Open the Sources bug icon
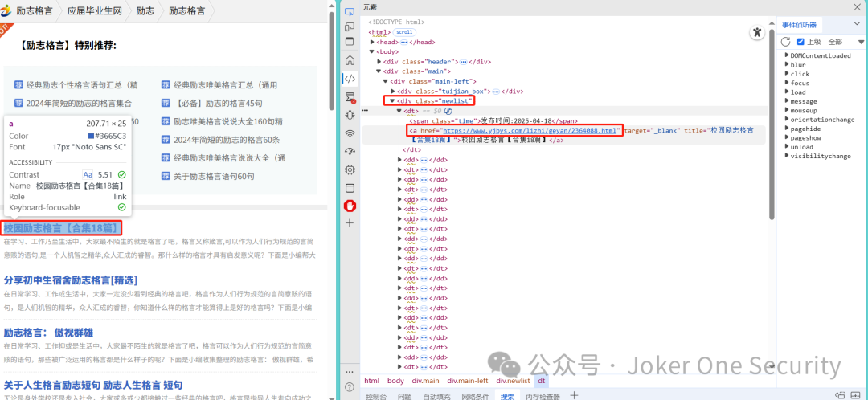Viewport: 868px width, 400px height. (x=350, y=115)
